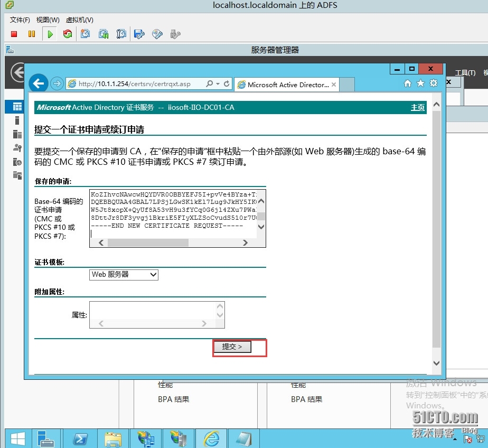This screenshot has height=448, width=488.
Task: Click the fifth role icon in Server Manager sidebar
Action: click(17, 162)
